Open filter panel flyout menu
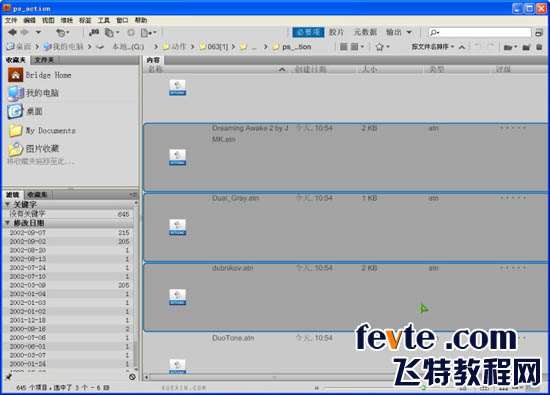Viewport: 550px width, 395px height. [133, 195]
